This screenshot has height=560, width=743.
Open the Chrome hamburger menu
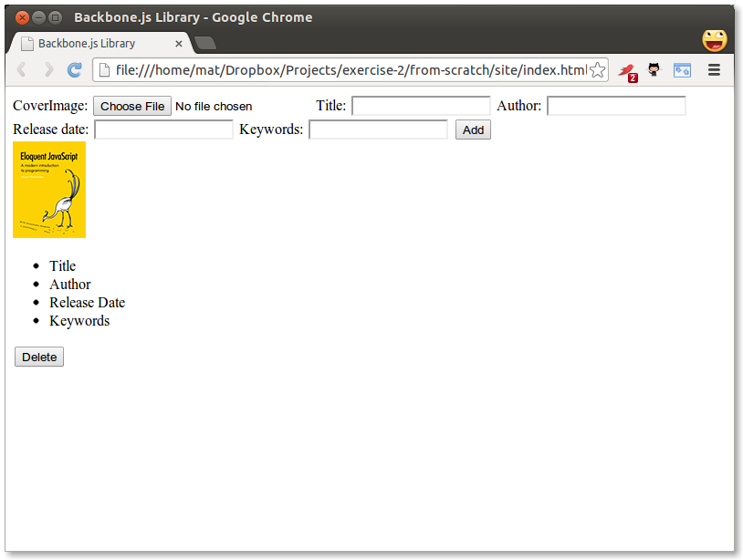tap(715, 70)
